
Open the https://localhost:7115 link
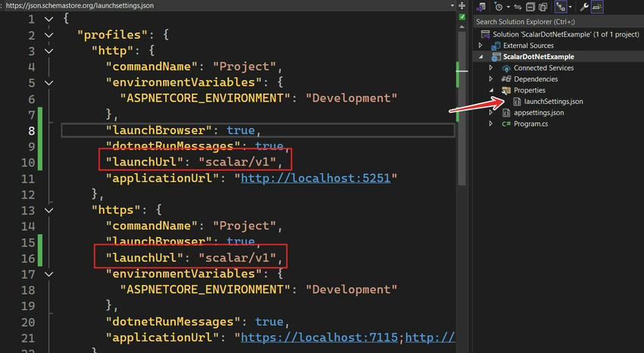pos(316,336)
